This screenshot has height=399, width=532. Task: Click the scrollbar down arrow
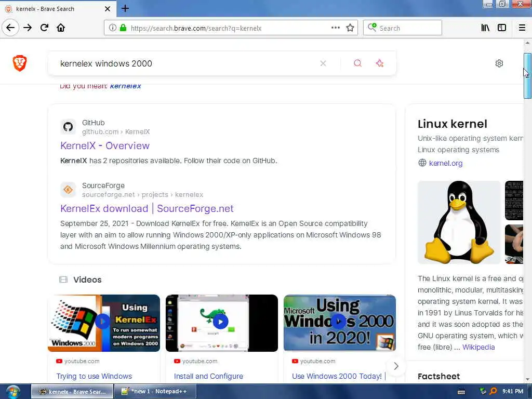pos(527,379)
